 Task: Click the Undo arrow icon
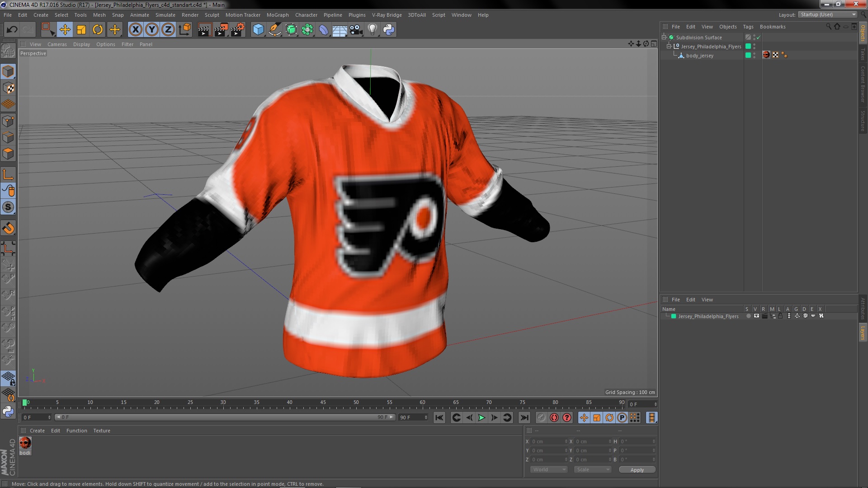12,30
